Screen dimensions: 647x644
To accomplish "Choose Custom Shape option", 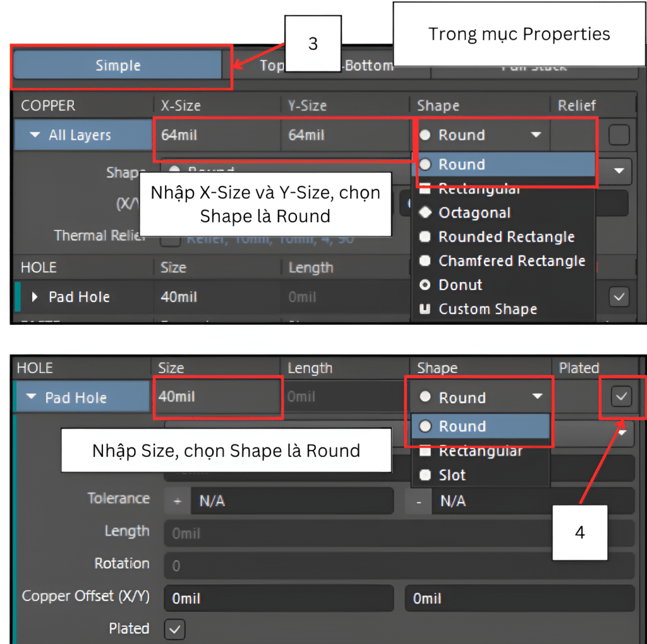I will pyautogui.click(x=487, y=309).
